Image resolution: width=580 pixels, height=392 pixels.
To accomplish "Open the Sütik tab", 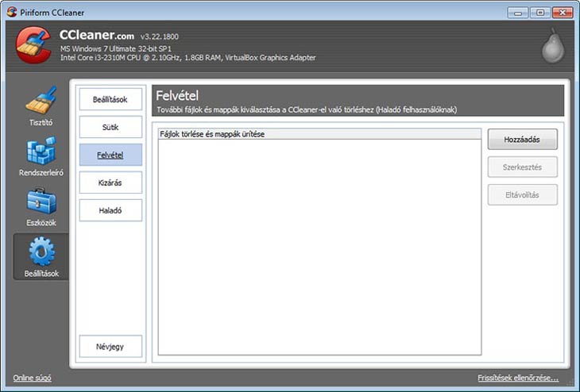I will click(x=110, y=127).
